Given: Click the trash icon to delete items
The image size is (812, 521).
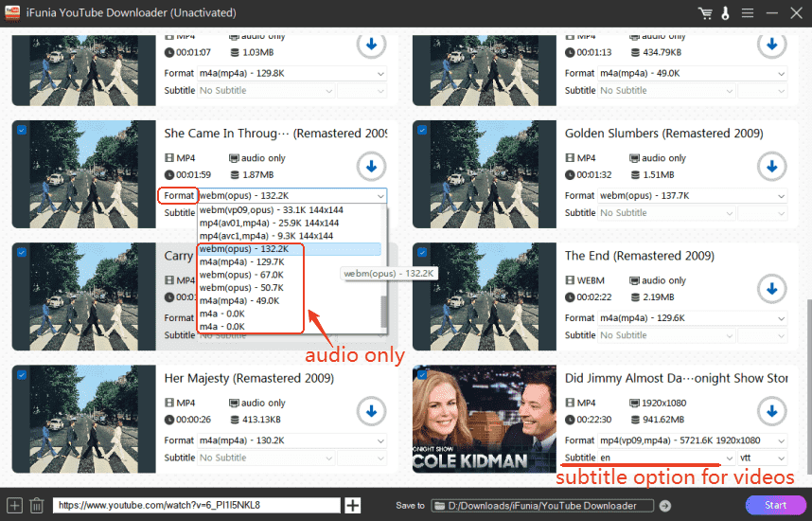Looking at the screenshot, I should pos(36,506).
